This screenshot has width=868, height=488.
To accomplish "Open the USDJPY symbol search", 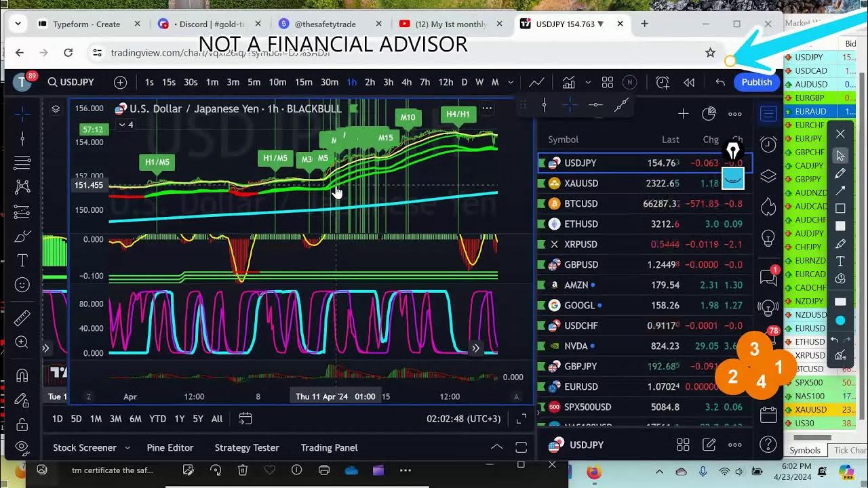I will click(x=71, y=82).
